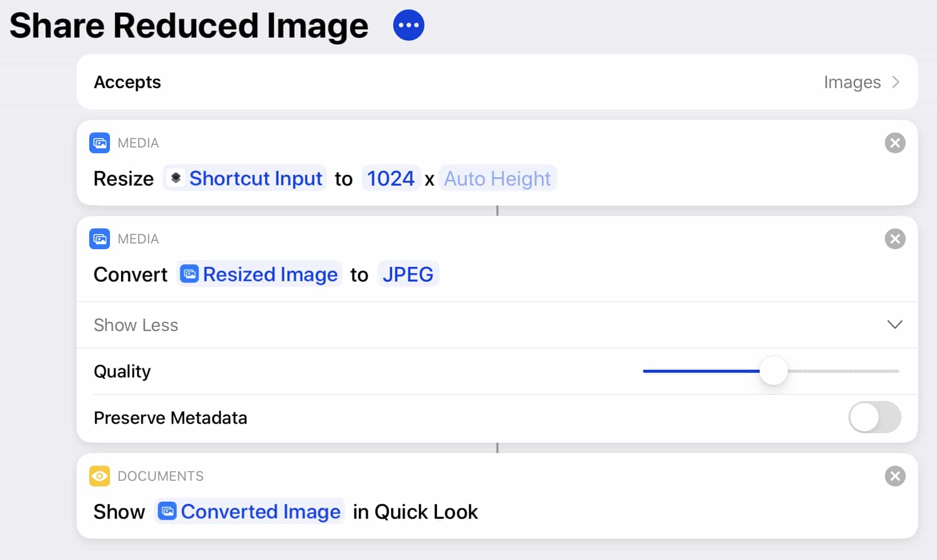Tap the Shortcut Input variable token
Viewport: 937px width, 560px height.
click(245, 178)
